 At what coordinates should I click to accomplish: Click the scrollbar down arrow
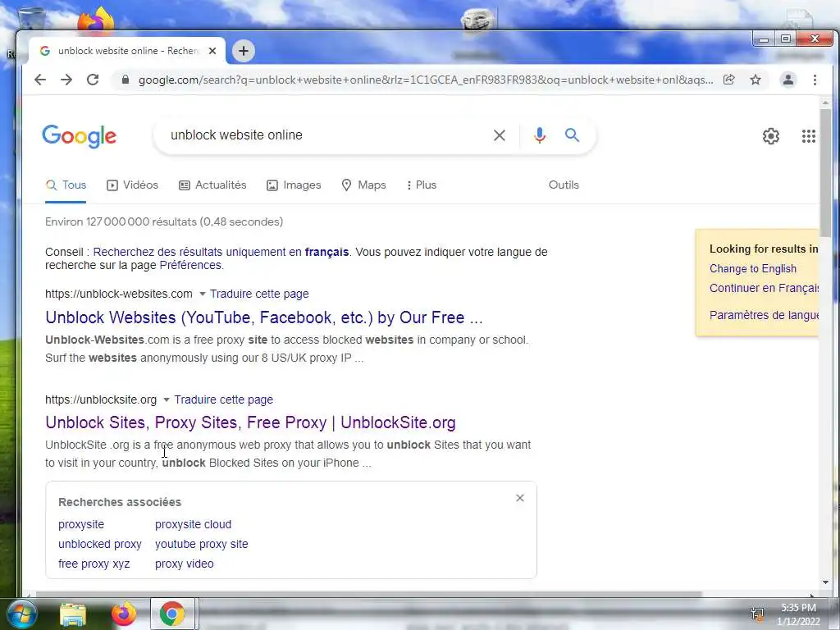coord(825,582)
